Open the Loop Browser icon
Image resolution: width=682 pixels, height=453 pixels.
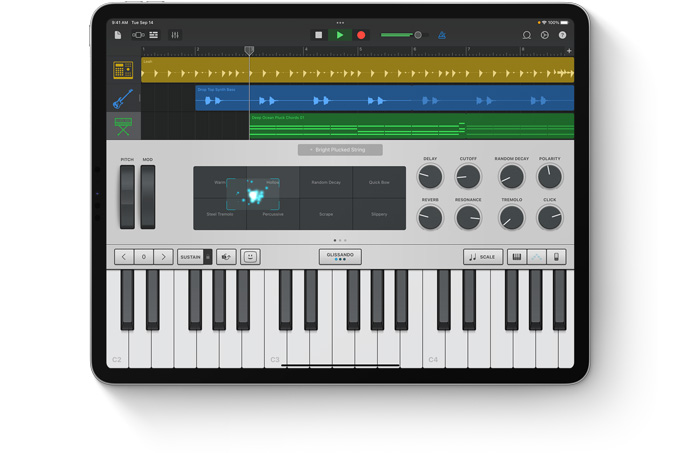[526, 35]
